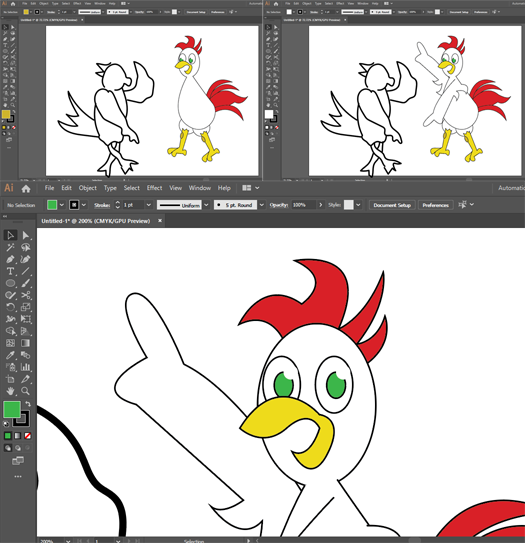Screen dimensions: 525x543
Task: Enable Draw Behind mode
Action: click(x=18, y=448)
